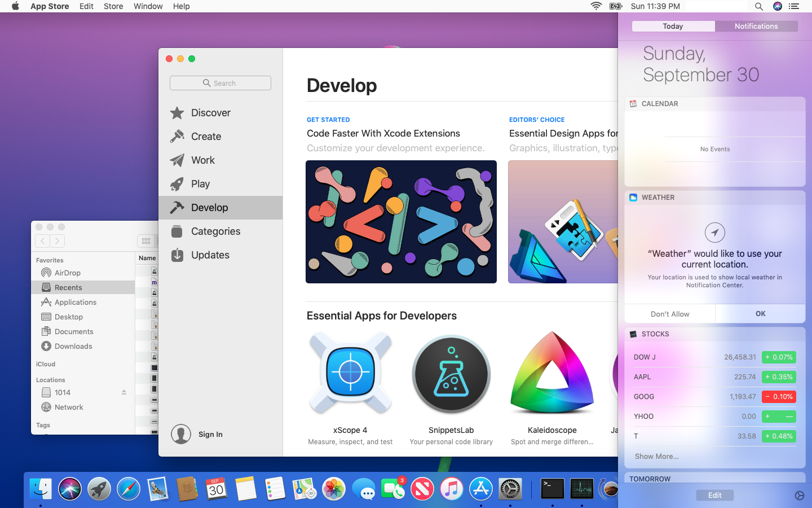Open the Kaleidoscope app icon

point(552,373)
